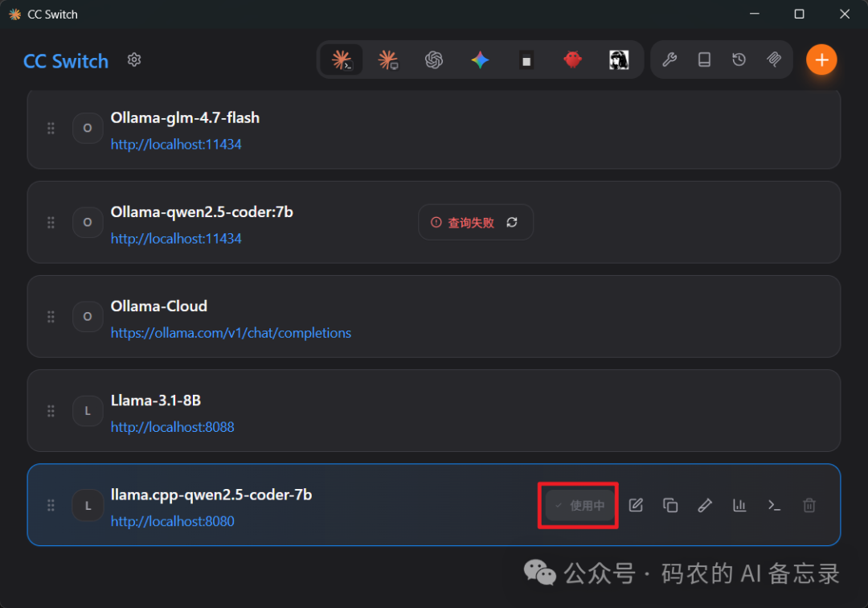Open the http://localhost:8080 link
The height and width of the screenshot is (608, 868).
click(x=172, y=521)
